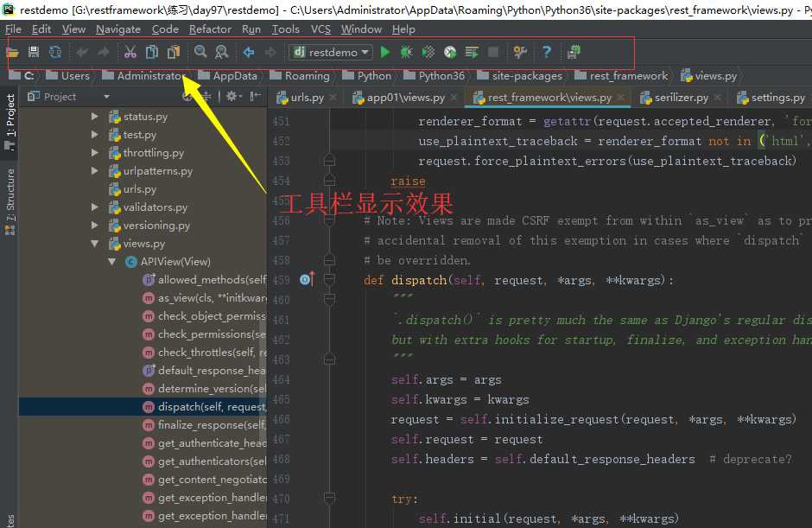Click the views.py breadcrumb item
This screenshot has width=812, height=528.
coord(708,76)
